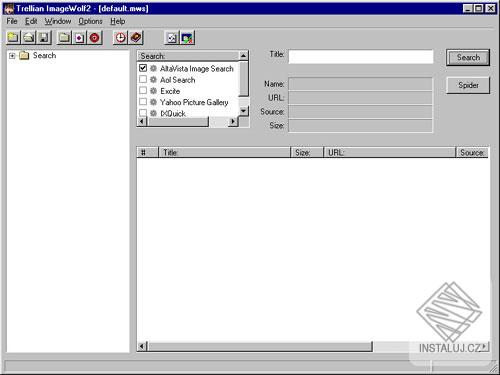Enable the Aol Search checkbox
Image resolution: width=500 pixels, height=375 pixels.
coord(143,79)
